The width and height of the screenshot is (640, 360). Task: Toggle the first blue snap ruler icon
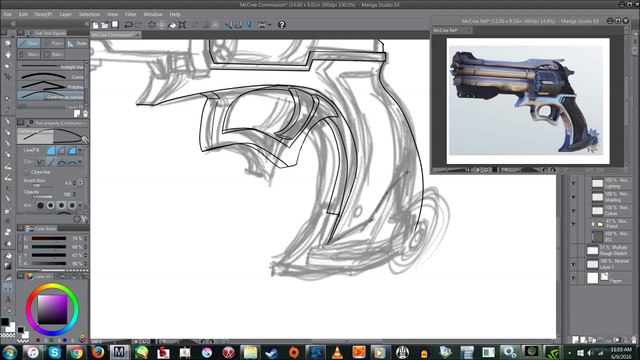point(228,25)
